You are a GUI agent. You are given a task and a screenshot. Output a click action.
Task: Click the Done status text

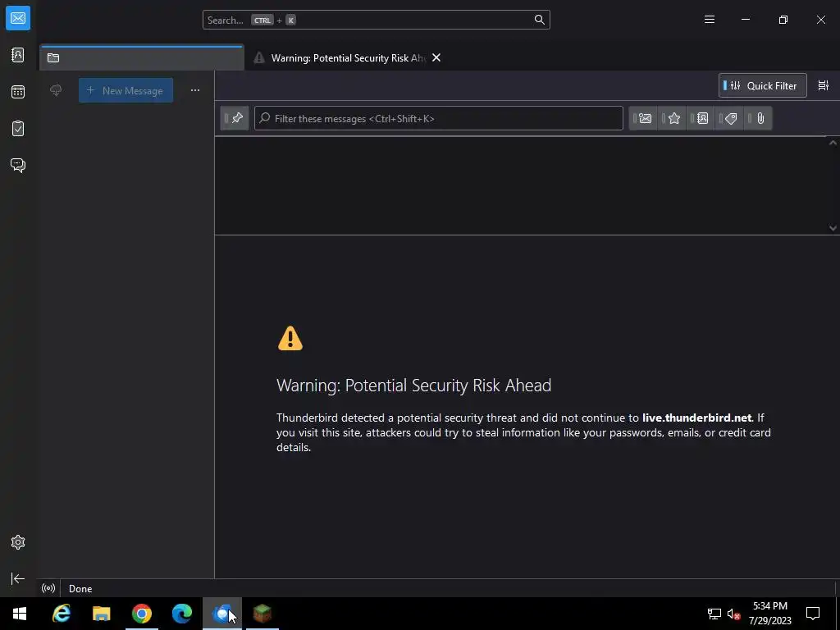(x=80, y=589)
